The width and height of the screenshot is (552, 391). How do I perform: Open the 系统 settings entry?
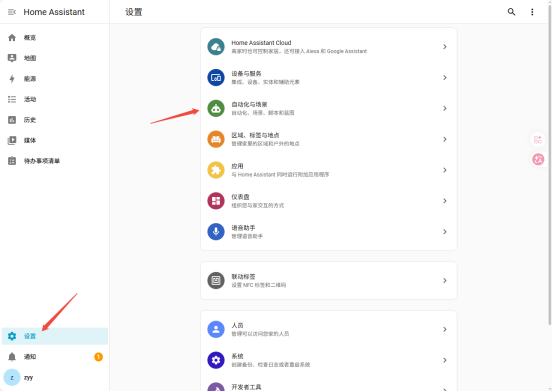[x=328, y=360]
